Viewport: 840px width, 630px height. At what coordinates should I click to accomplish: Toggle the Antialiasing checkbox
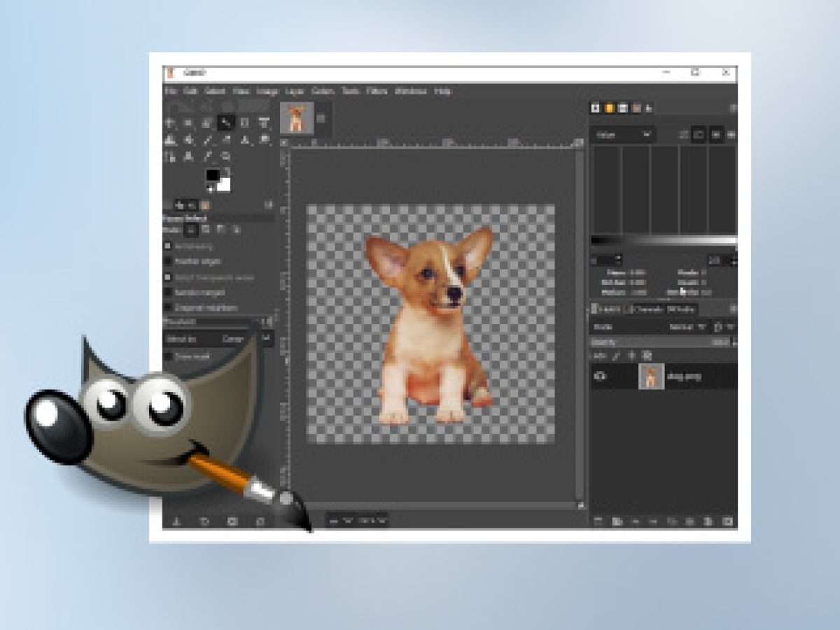(x=168, y=246)
